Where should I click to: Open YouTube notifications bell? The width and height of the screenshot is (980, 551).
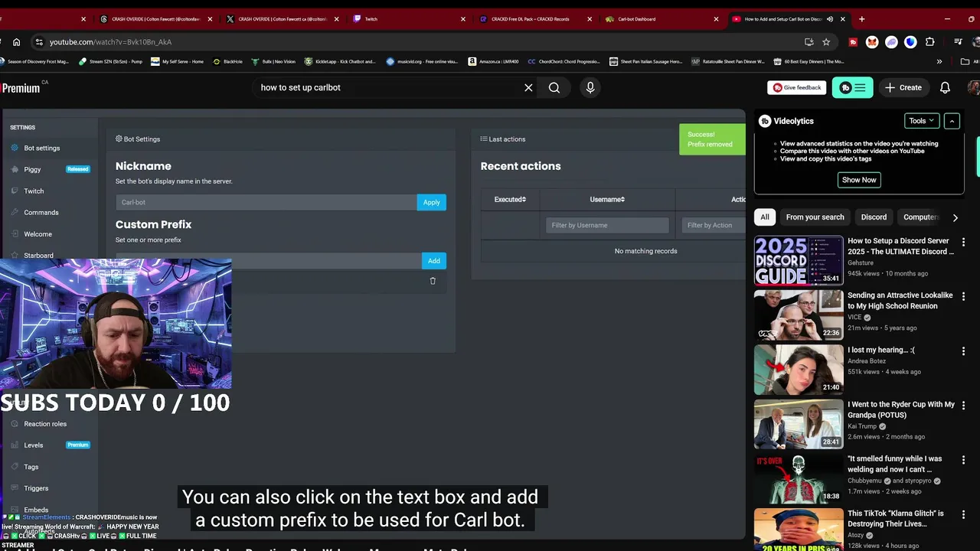pyautogui.click(x=945, y=87)
